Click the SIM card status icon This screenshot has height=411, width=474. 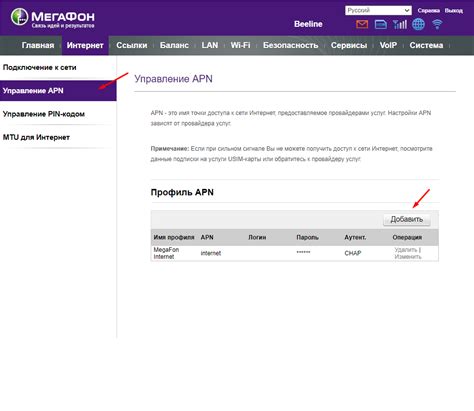pyautogui.click(x=381, y=24)
